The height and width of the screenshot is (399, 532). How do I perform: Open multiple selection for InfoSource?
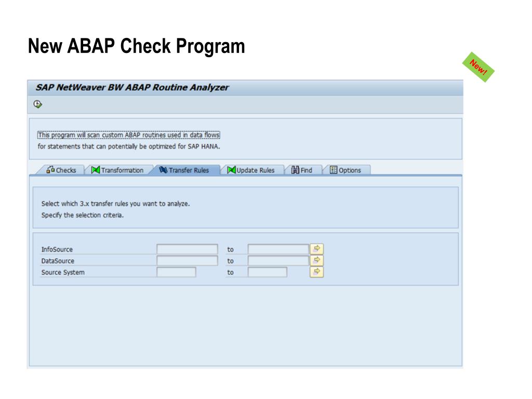(x=316, y=249)
